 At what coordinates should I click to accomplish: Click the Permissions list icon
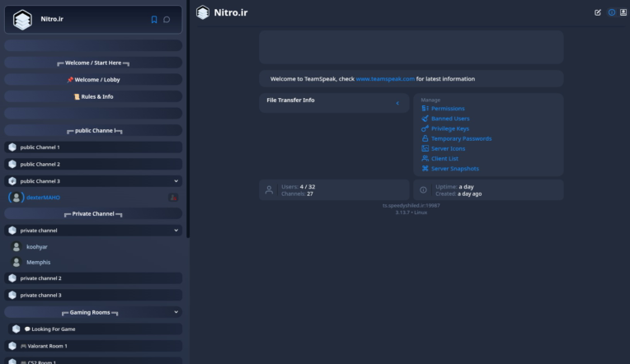tap(425, 109)
